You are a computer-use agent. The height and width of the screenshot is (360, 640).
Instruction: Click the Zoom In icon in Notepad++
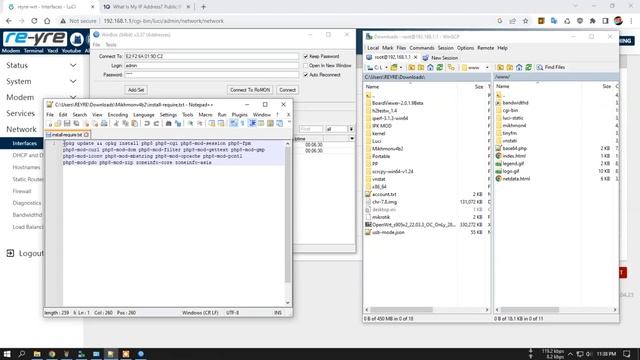[x=190, y=123]
